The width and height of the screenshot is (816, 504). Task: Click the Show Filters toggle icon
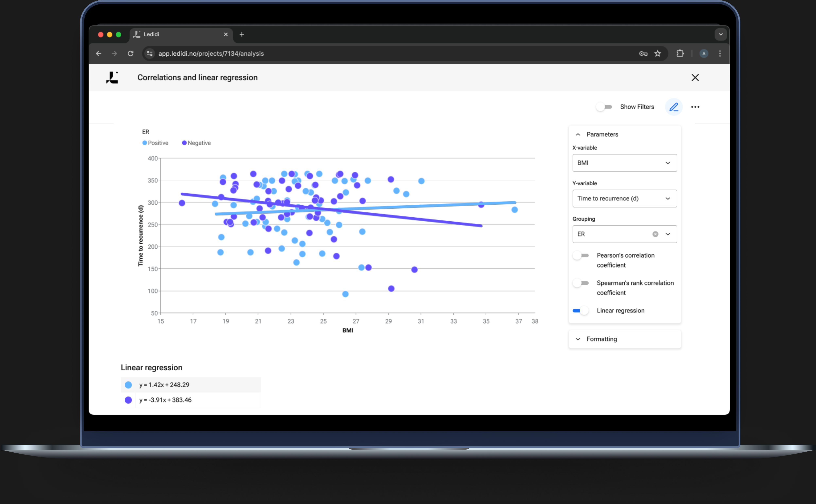604,107
